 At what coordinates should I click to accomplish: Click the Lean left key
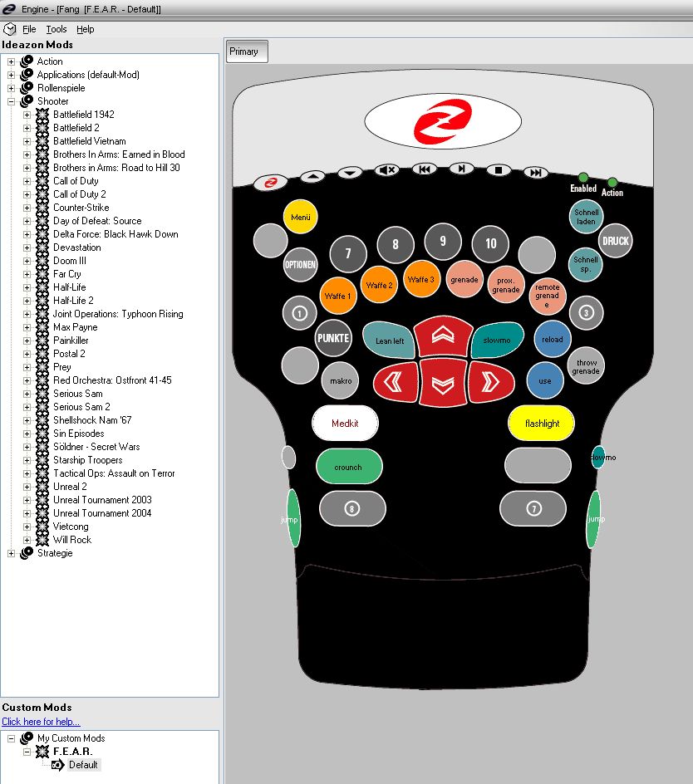click(389, 340)
